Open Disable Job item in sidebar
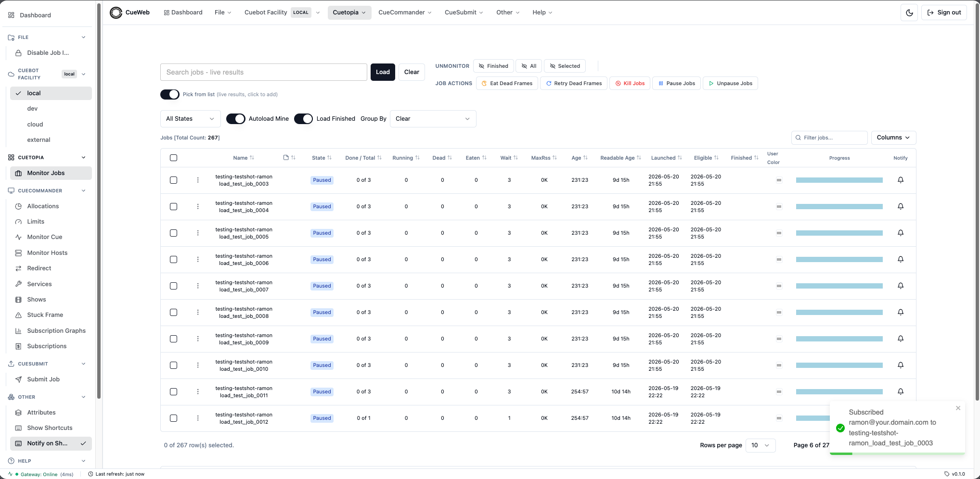980x479 pixels. tap(51, 52)
